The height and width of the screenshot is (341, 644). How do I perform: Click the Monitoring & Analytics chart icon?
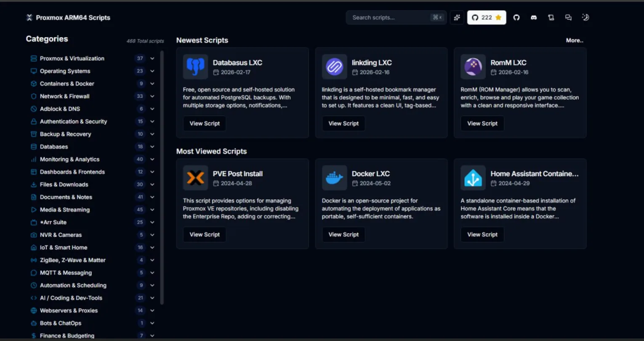coord(34,159)
